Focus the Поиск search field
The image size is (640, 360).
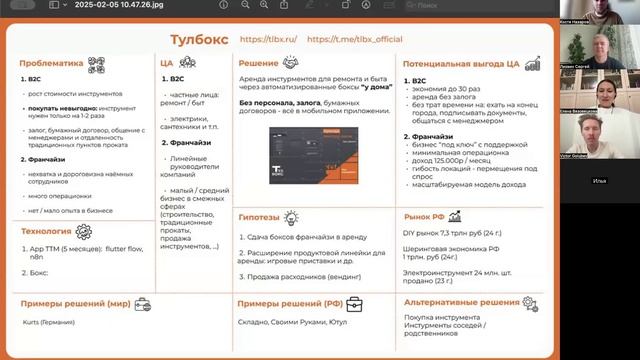pos(478,5)
